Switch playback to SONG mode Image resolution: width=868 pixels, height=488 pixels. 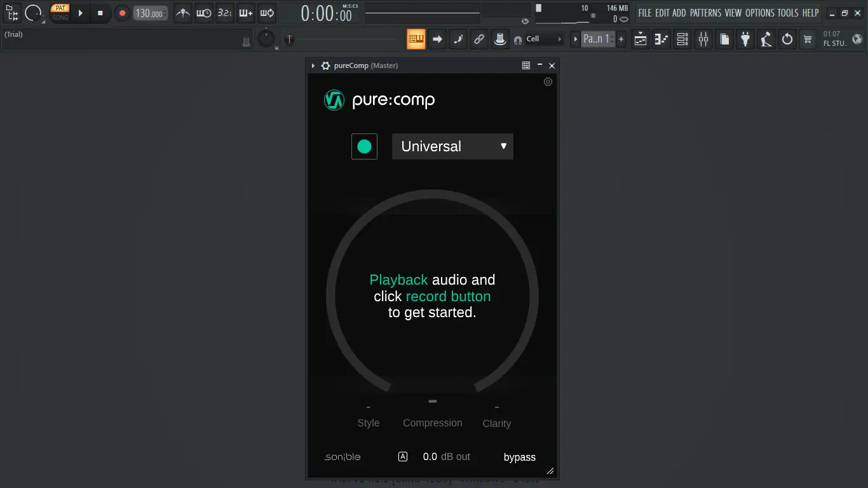(x=60, y=17)
